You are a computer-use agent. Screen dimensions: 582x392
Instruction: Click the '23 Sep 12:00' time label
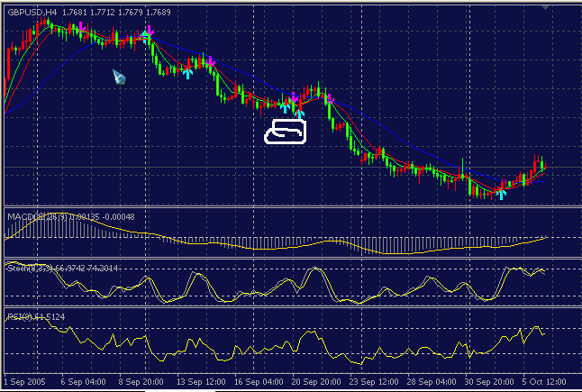coord(374,381)
